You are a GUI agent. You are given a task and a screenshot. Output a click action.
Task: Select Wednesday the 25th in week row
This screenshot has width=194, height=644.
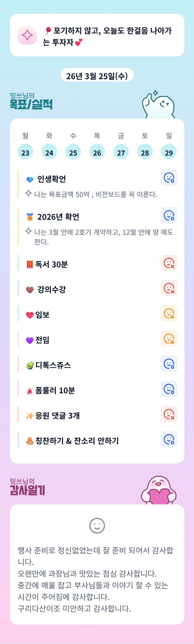pos(73,152)
